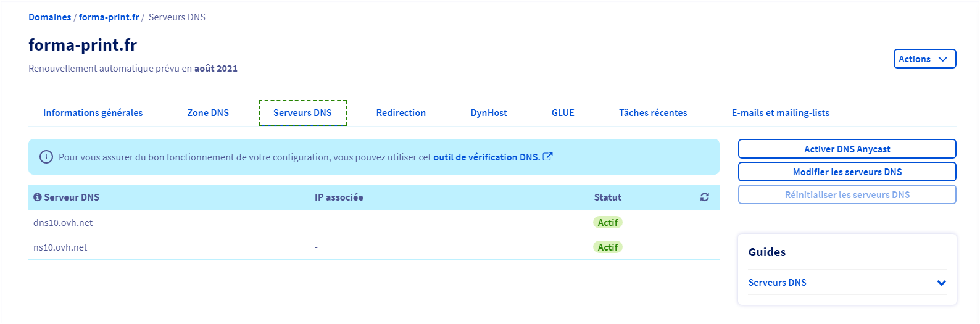The width and height of the screenshot is (980, 324).
Task: View the Tâches récentes tab
Action: point(653,113)
